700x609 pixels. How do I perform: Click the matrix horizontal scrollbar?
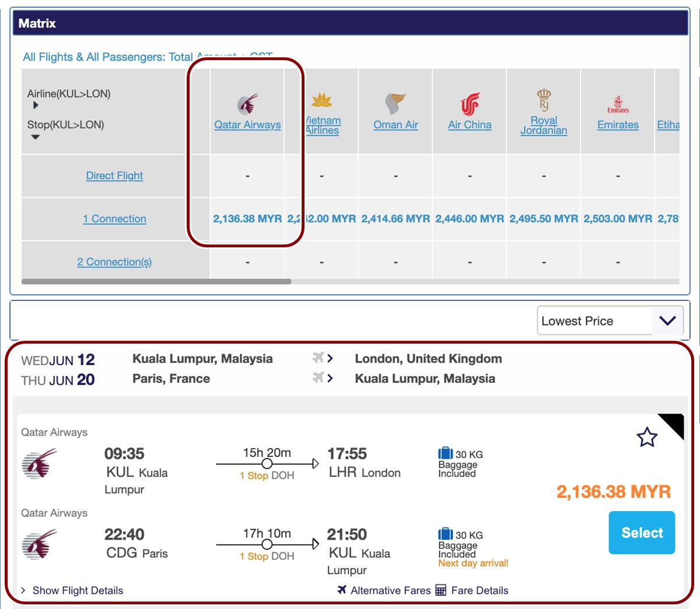156,282
